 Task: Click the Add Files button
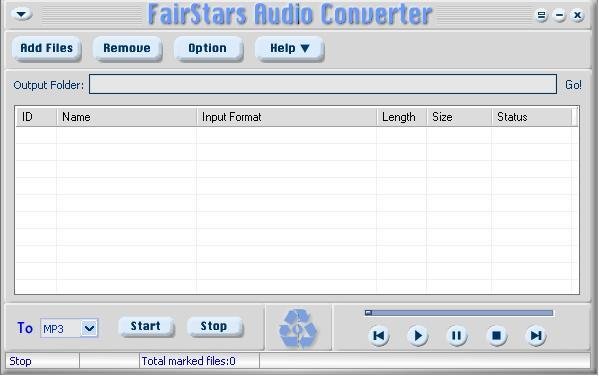click(47, 48)
